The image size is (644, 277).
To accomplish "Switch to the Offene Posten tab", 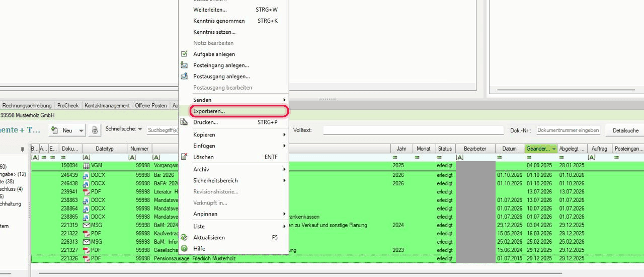I will click(151, 105).
